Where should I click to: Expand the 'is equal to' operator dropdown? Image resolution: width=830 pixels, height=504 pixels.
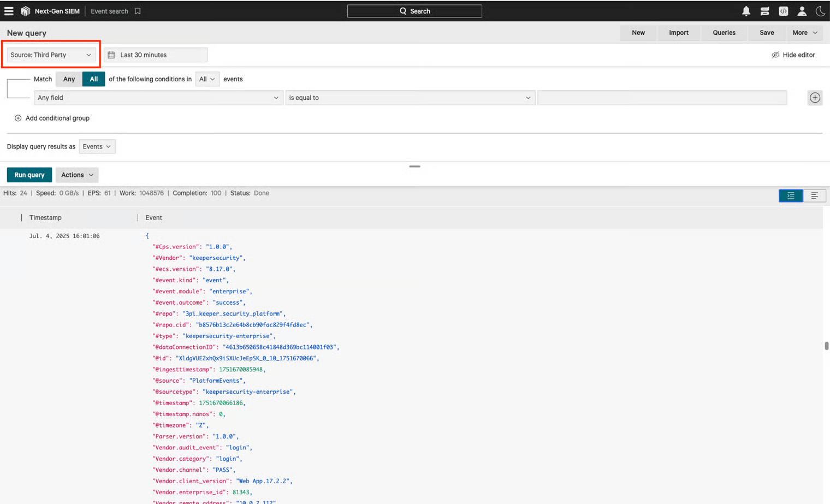pyautogui.click(x=410, y=98)
